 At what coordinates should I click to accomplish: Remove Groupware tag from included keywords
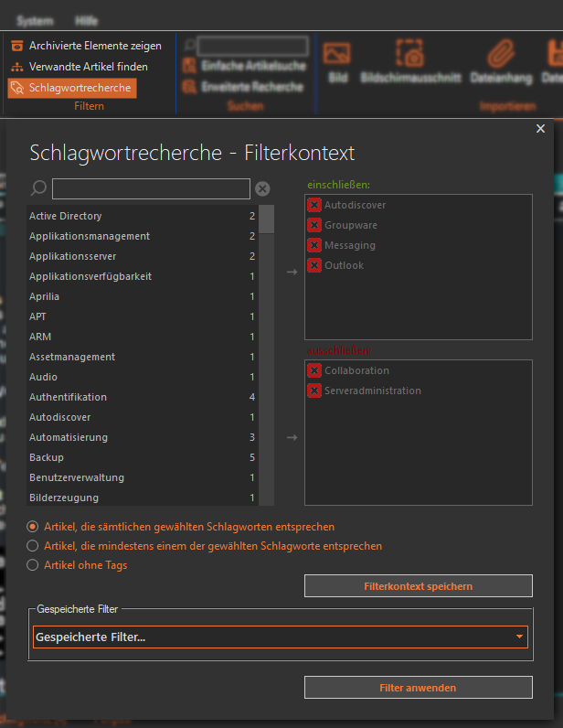(314, 225)
